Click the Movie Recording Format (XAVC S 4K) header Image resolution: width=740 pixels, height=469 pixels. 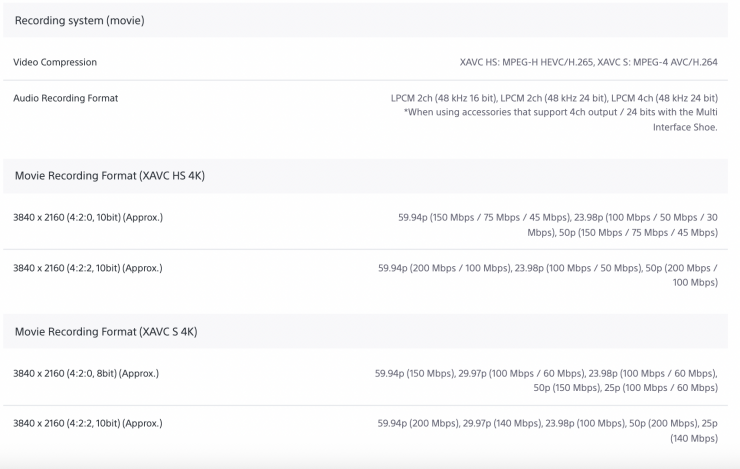point(105,332)
